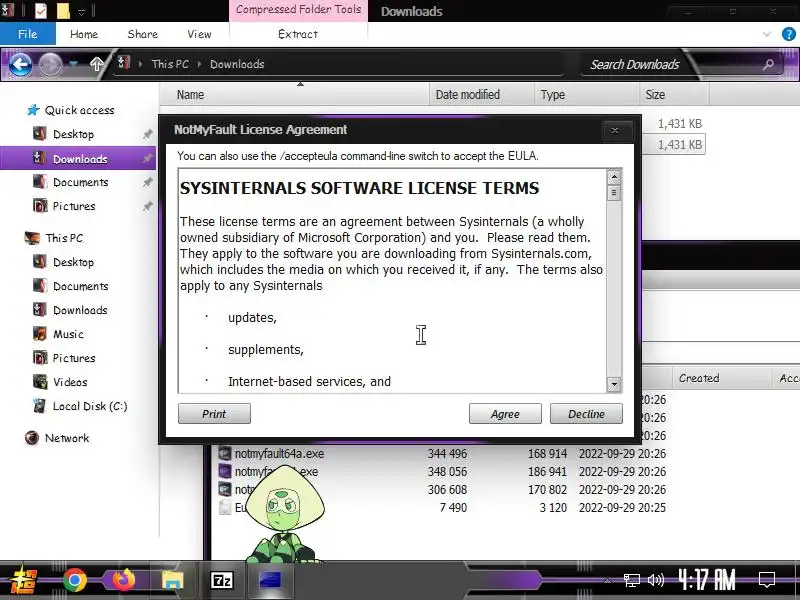Select Network in navigation pane
This screenshot has height=600, width=800.
click(x=67, y=438)
